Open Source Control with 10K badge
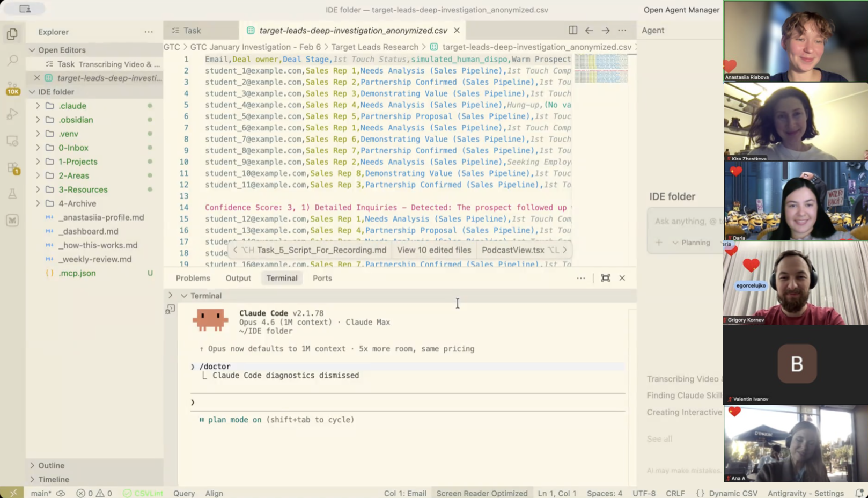This screenshot has width=868, height=498. click(x=12, y=87)
